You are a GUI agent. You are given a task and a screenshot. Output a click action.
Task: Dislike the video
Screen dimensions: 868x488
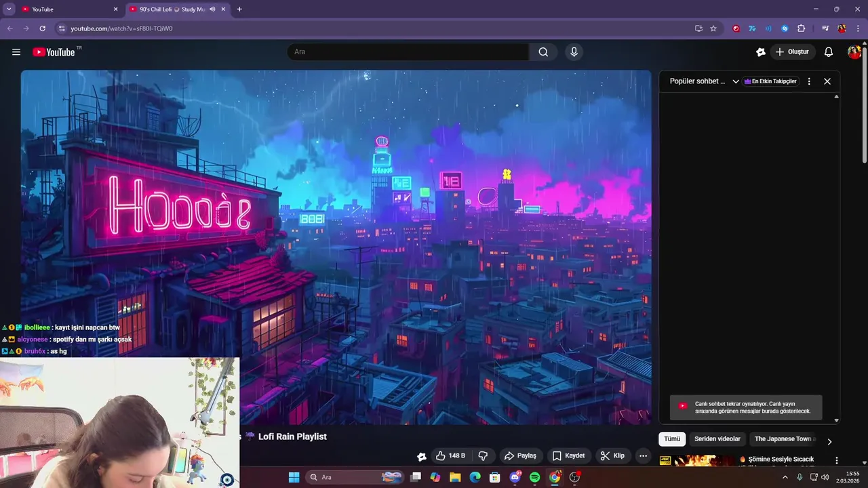pyautogui.click(x=484, y=456)
